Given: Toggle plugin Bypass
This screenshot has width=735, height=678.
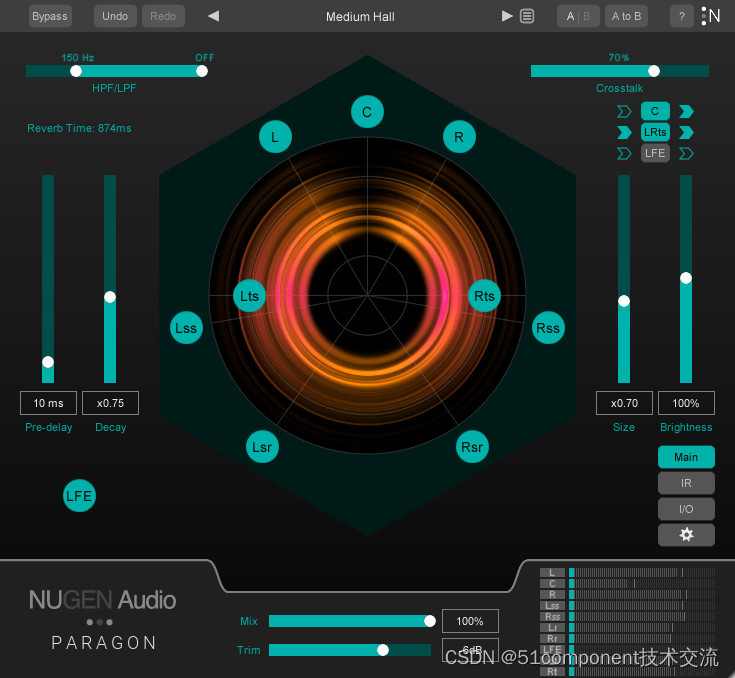Looking at the screenshot, I should click(x=50, y=16).
